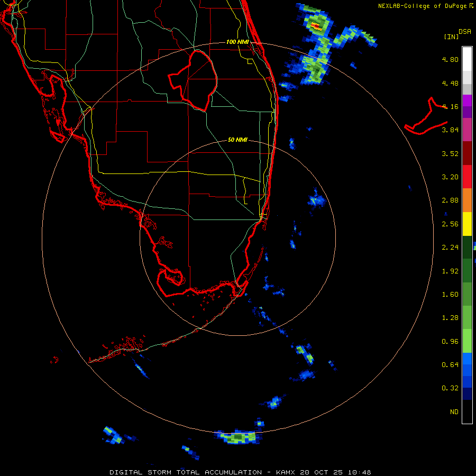The image size is (476, 476).
Task: Select the lime green swatch beside 0.96
Action: (x=467, y=341)
